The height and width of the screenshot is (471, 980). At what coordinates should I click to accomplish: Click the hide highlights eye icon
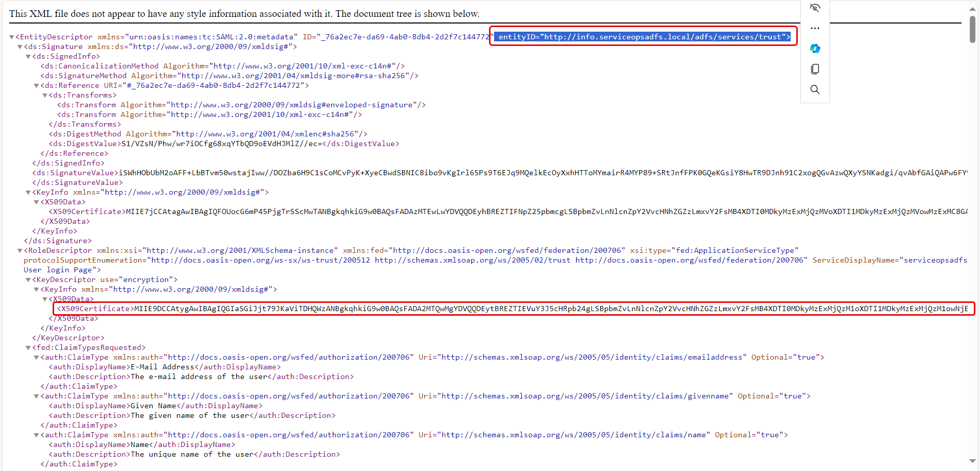click(815, 8)
